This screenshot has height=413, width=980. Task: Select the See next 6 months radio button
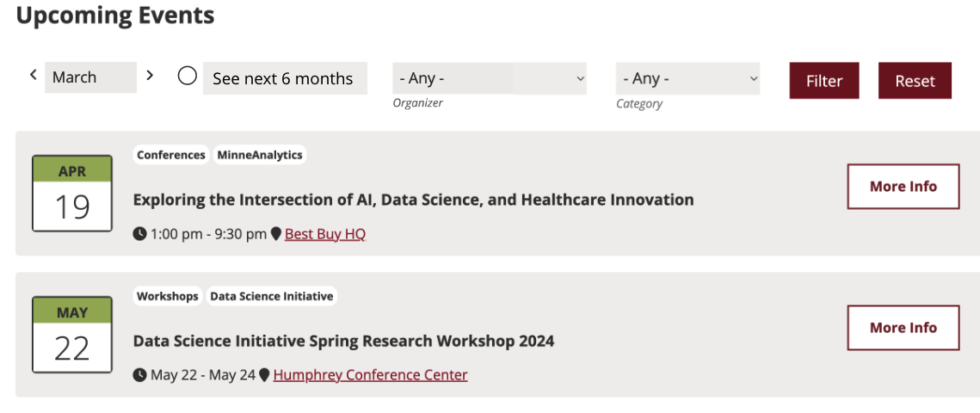pos(188,77)
